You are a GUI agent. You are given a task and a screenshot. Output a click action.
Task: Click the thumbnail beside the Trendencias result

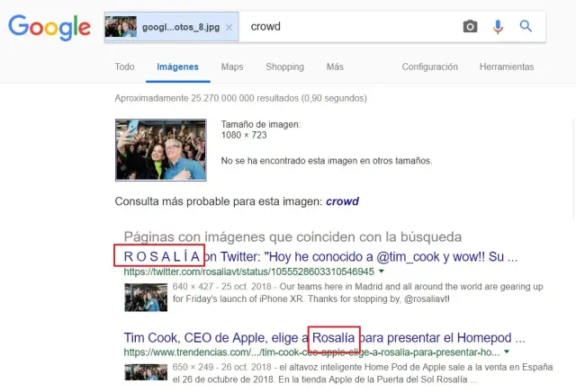coord(145,372)
